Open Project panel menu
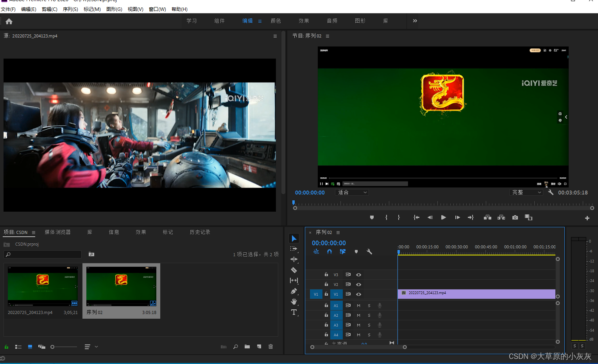 click(34, 232)
